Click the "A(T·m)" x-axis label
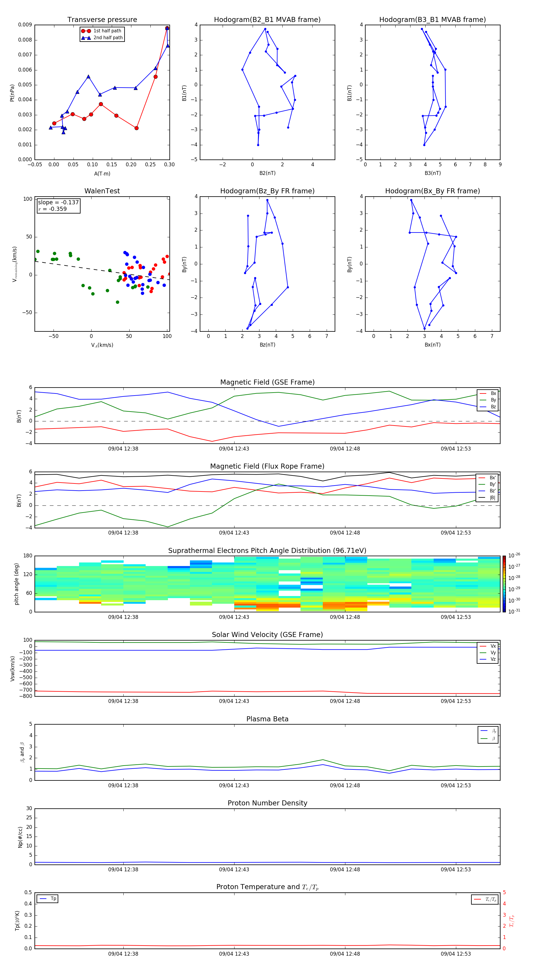The width and height of the screenshot is (535, 980). [102, 173]
